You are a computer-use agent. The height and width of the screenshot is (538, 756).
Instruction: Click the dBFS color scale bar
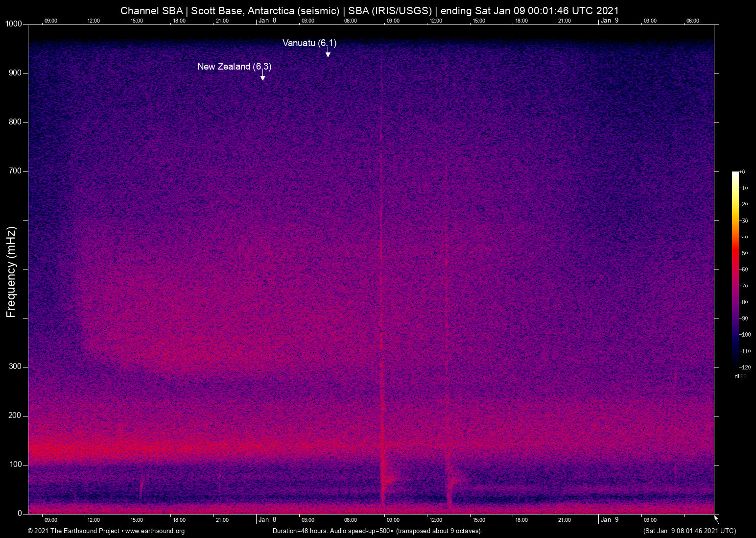[735, 269]
